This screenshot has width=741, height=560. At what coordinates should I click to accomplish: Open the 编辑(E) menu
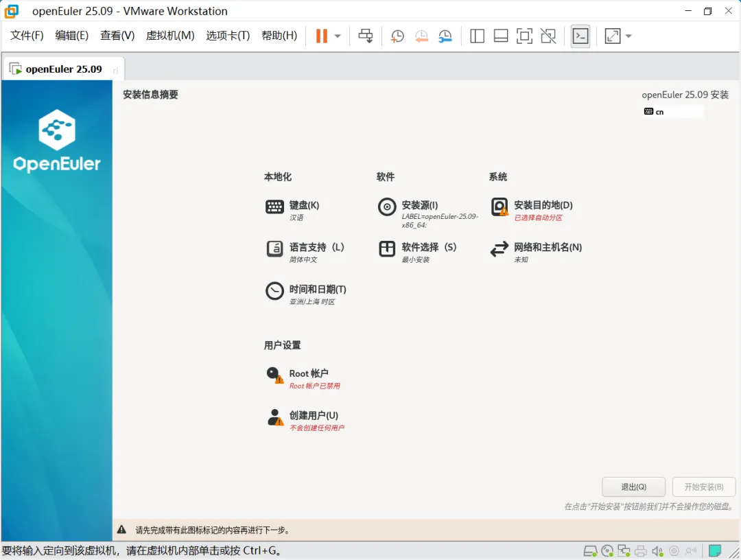(71, 36)
